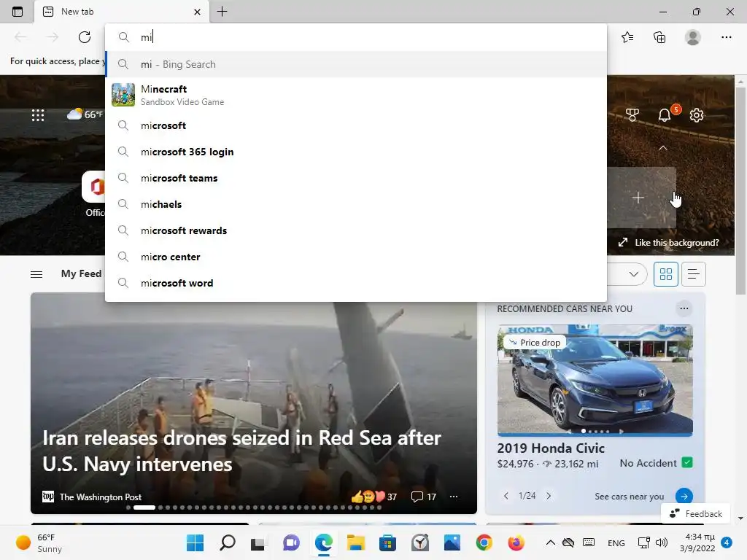
Task: Show hidden tray icons chevron
Action: [x=550, y=542]
